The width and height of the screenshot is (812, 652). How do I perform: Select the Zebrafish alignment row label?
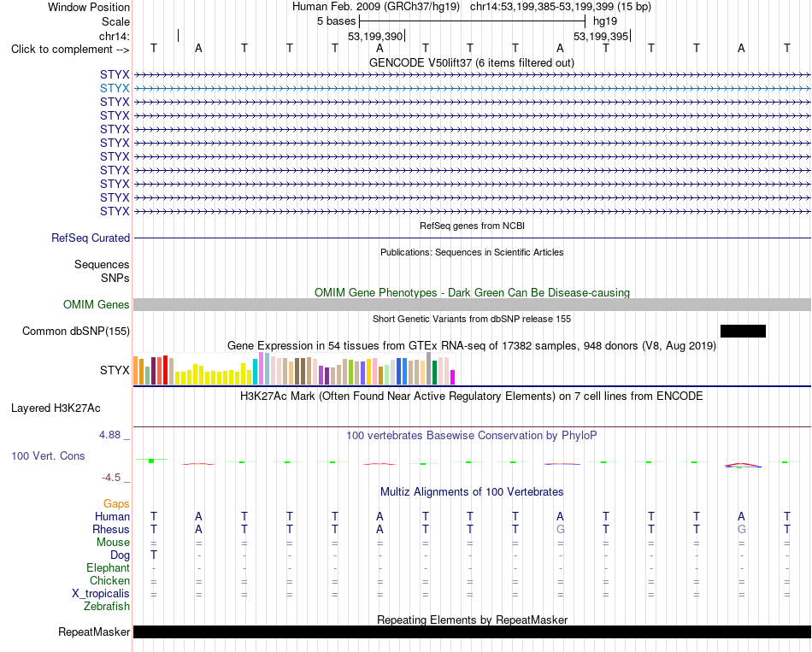(x=107, y=607)
